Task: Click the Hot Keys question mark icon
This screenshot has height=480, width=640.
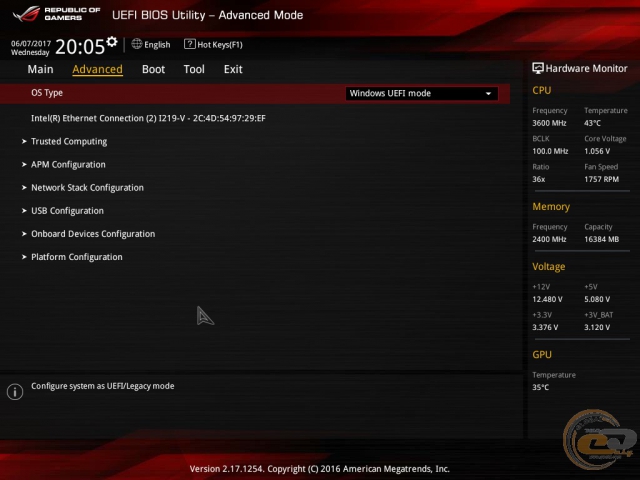Action: click(189, 44)
